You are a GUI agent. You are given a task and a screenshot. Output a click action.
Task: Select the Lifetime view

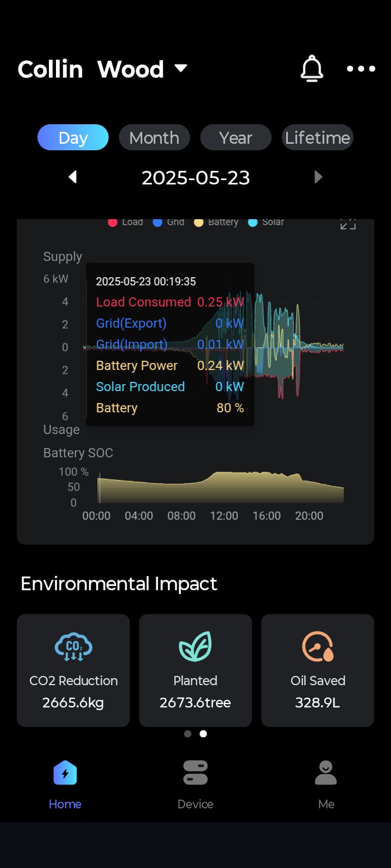coord(318,138)
